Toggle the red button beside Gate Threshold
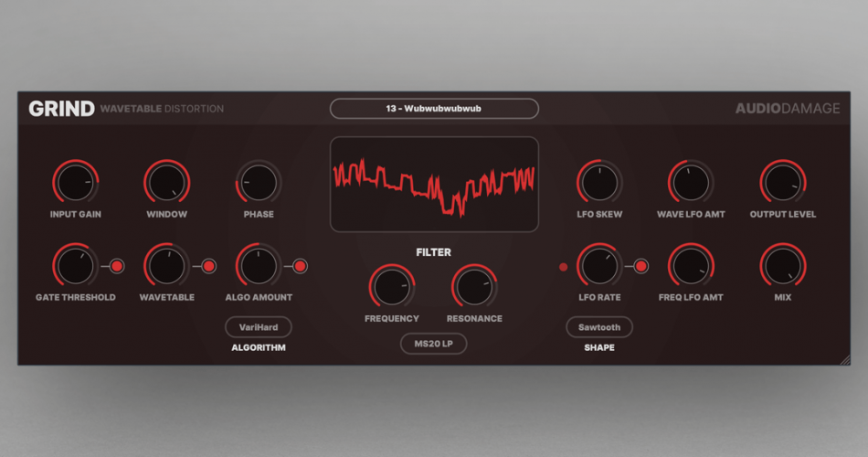The height and width of the screenshot is (457, 868). coord(117,267)
